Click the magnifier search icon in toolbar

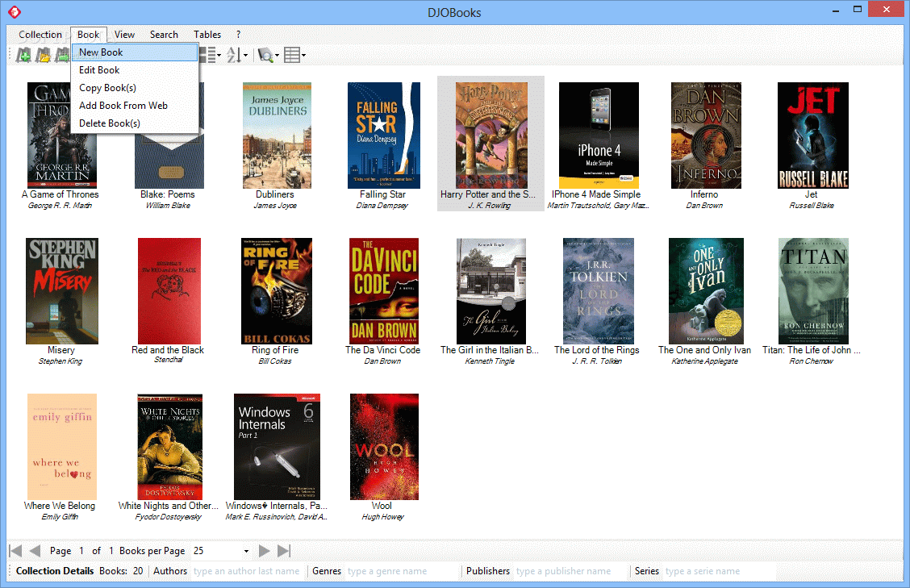click(x=265, y=55)
